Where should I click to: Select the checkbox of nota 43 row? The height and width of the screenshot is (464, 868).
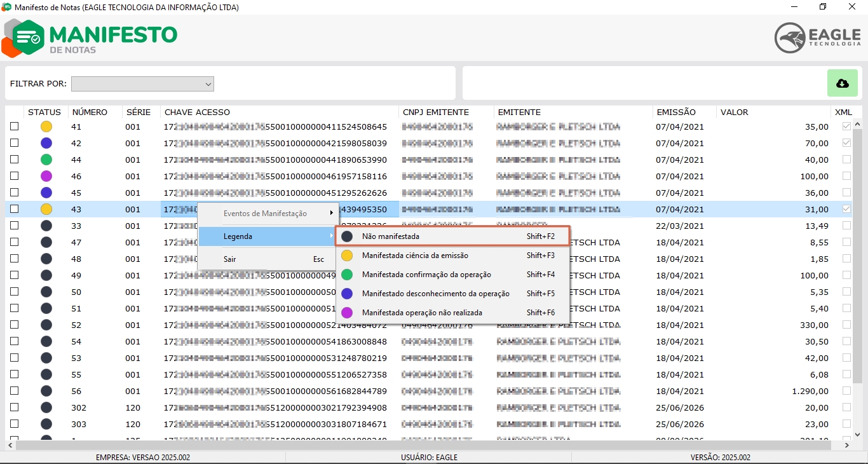click(x=14, y=209)
